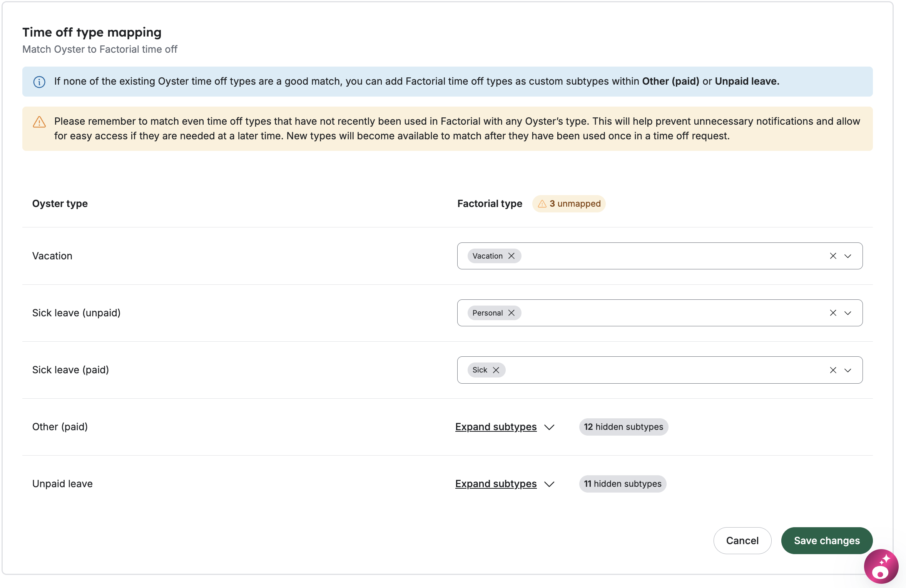906x588 pixels.
Task: Click the Unpaid leave row label
Action: tap(62, 484)
